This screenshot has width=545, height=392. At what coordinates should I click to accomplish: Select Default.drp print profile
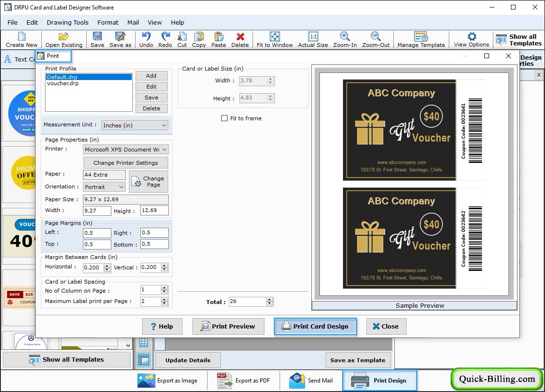tap(89, 77)
